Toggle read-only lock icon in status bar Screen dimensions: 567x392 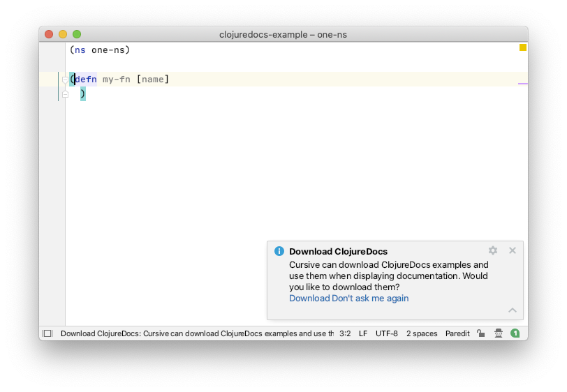pyautogui.click(x=480, y=333)
